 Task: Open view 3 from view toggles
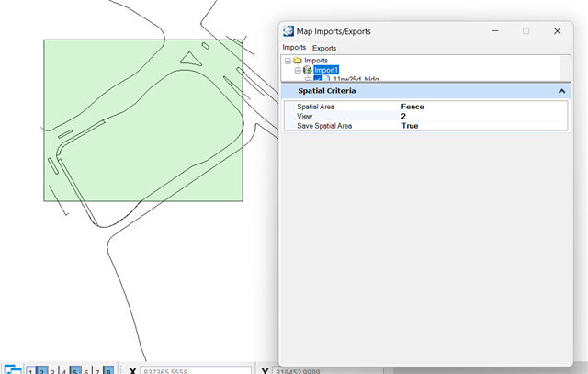[52, 370]
